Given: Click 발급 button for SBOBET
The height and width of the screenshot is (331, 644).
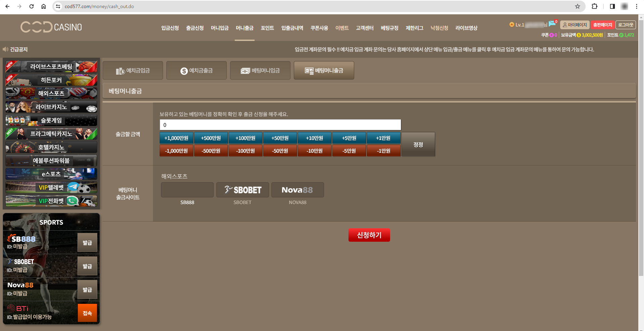Looking at the screenshot, I should (x=88, y=266).
